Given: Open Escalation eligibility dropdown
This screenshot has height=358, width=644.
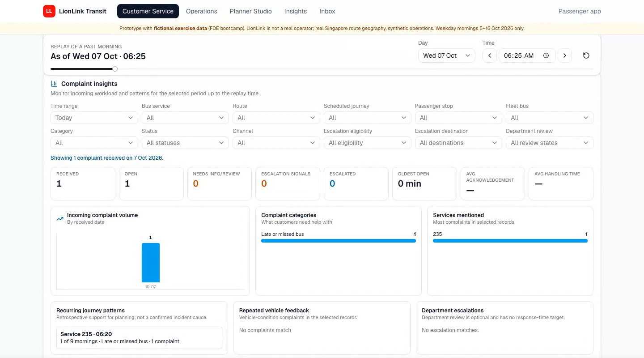Looking at the screenshot, I should pyautogui.click(x=367, y=143).
